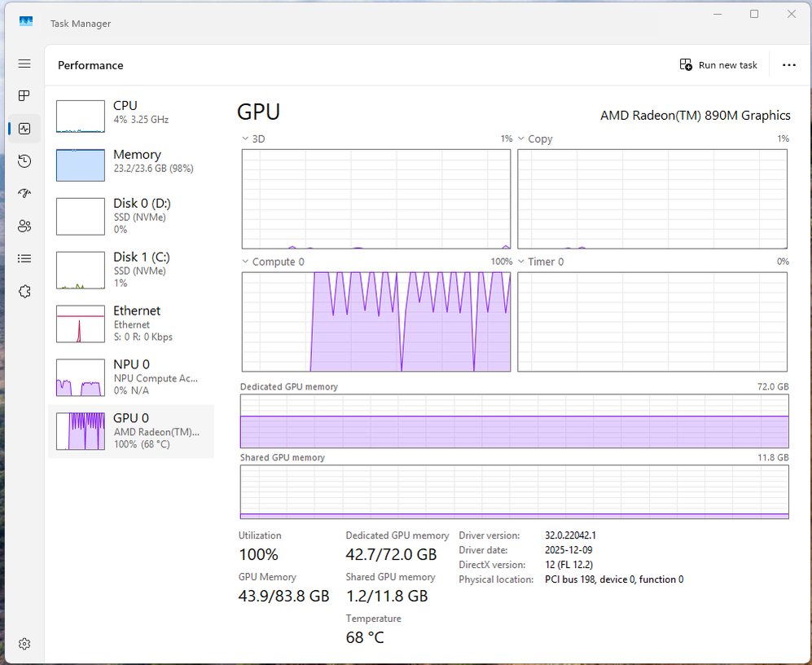
Task: Click the driver version 32.0.22042.1
Action: point(570,535)
